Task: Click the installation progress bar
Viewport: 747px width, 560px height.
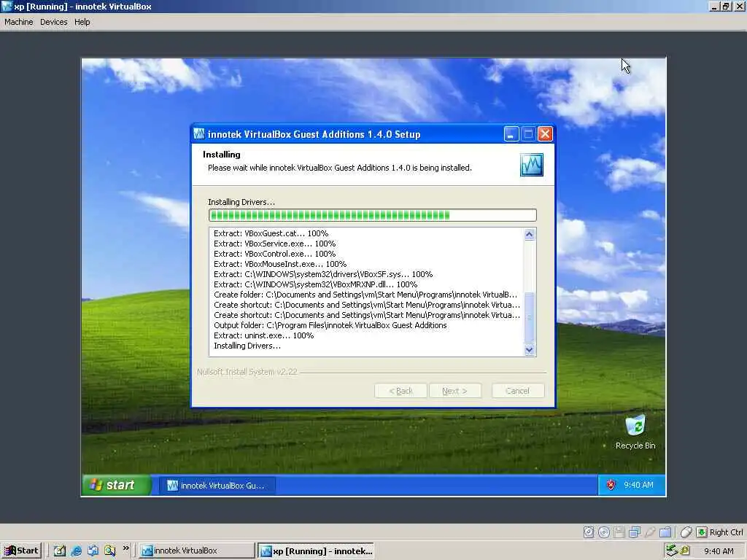Action: [373, 215]
